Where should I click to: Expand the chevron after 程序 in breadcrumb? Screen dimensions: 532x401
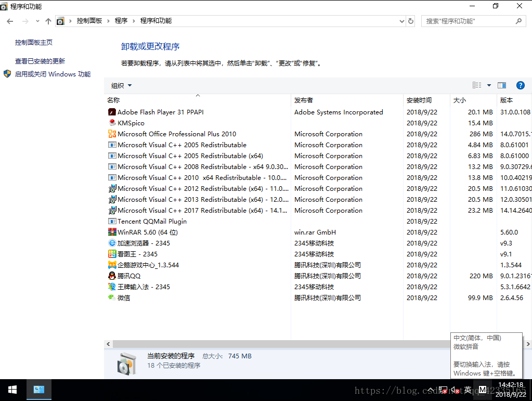click(x=134, y=21)
